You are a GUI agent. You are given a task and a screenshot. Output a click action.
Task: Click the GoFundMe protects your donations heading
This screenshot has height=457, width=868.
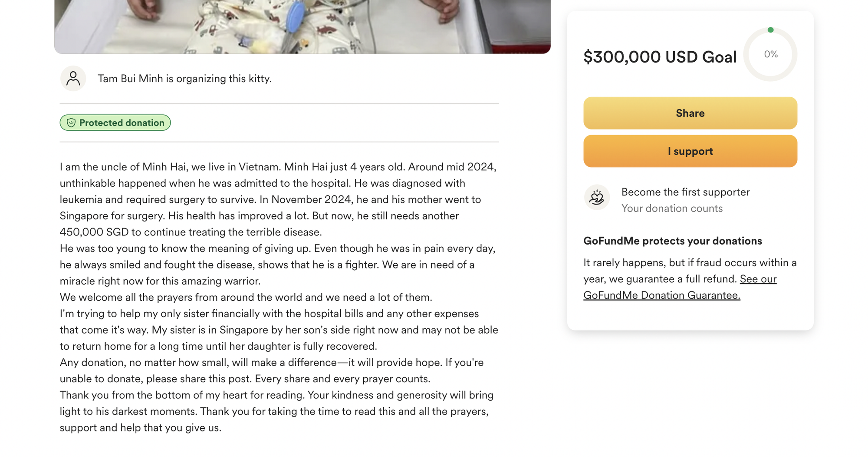tap(672, 241)
